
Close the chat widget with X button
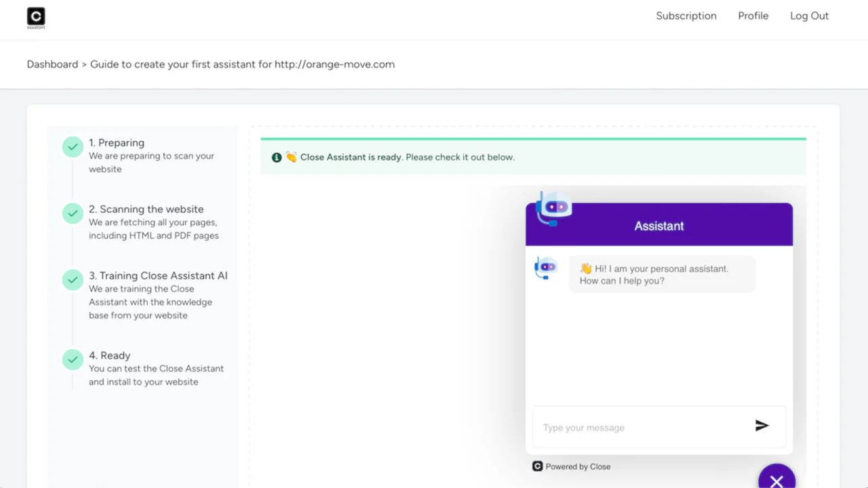click(777, 479)
